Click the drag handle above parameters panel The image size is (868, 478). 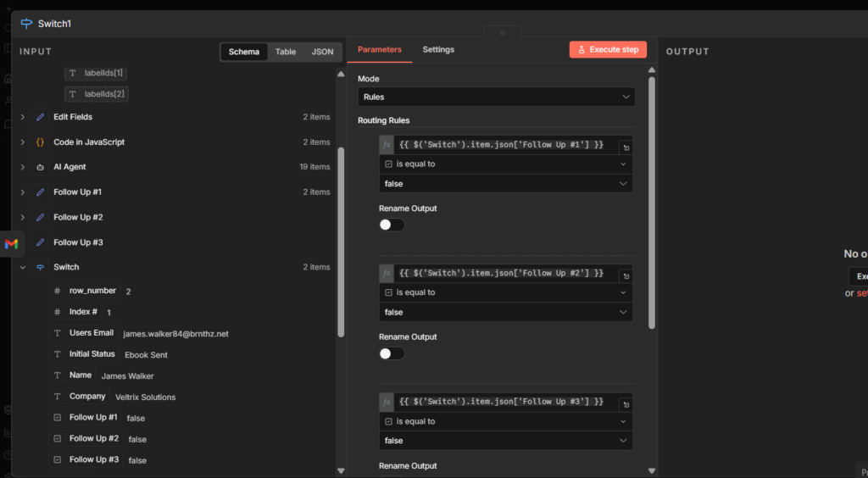503,32
